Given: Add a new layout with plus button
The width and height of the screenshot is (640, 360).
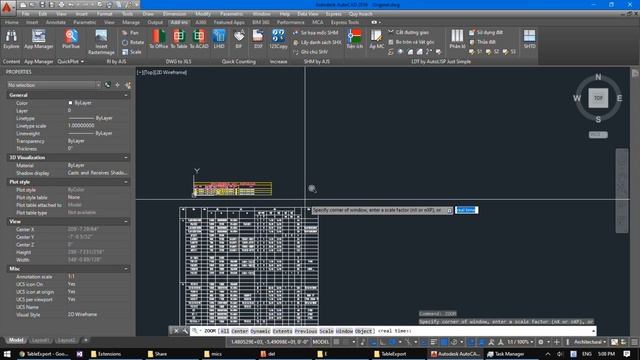Looking at the screenshot, I should pyautogui.click(x=85, y=340).
